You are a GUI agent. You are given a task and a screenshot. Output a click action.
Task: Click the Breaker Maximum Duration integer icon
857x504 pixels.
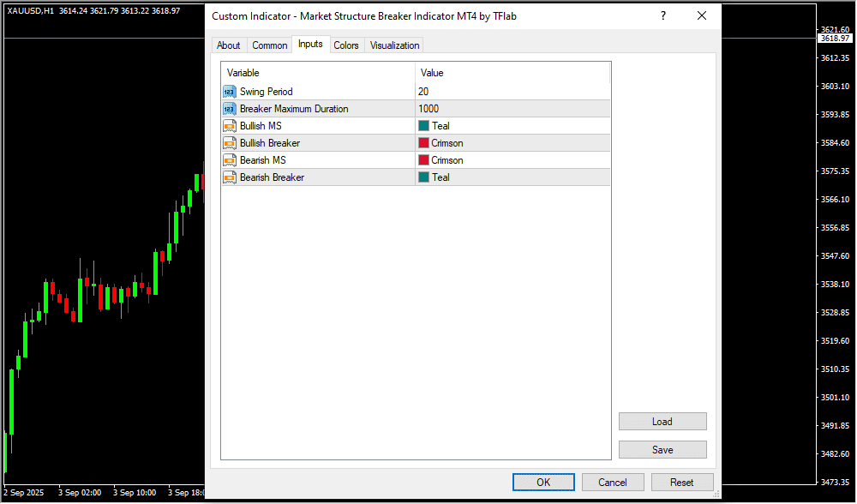click(x=229, y=109)
